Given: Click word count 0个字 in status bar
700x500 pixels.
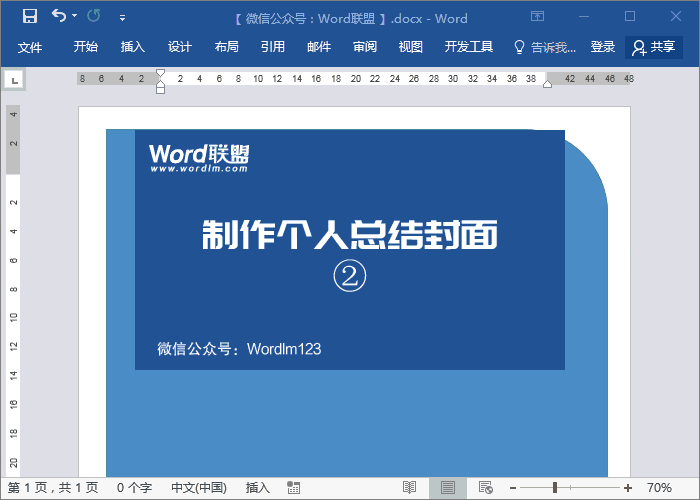Looking at the screenshot, I should 134,488.
